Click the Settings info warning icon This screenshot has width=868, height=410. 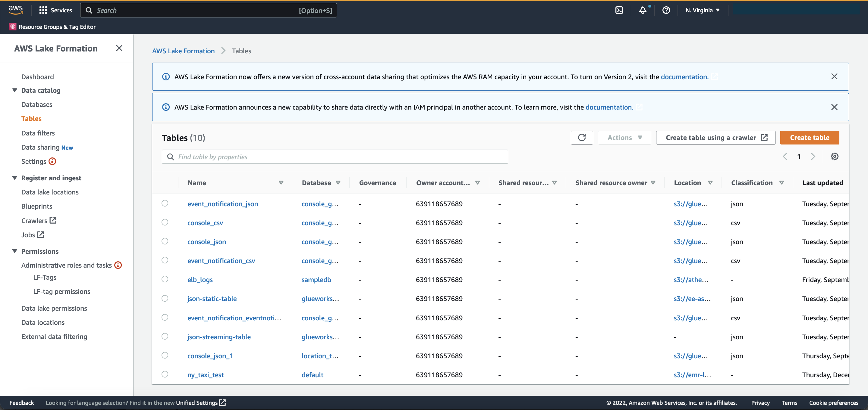point(52,161)
